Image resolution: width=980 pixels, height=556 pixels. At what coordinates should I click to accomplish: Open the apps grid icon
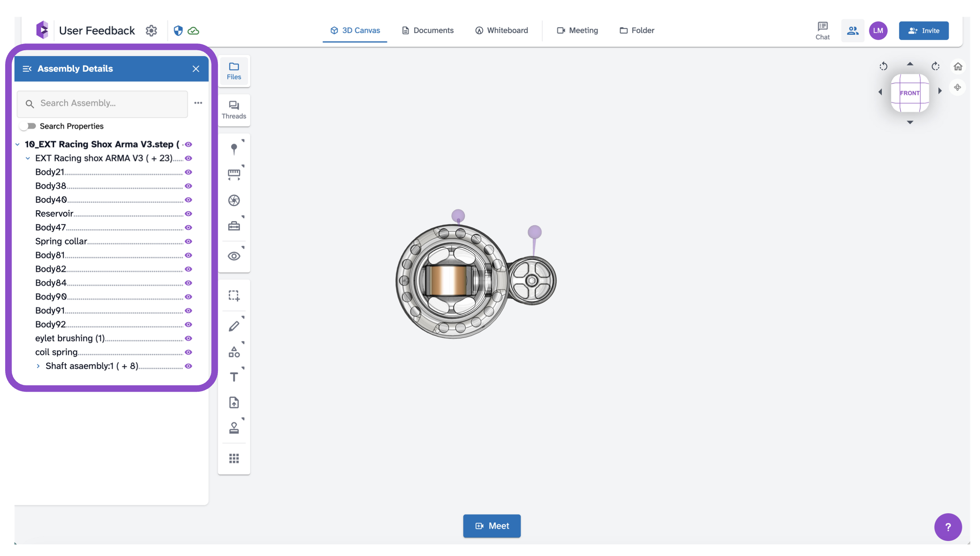pyautogui.click(x=234, y=459)
